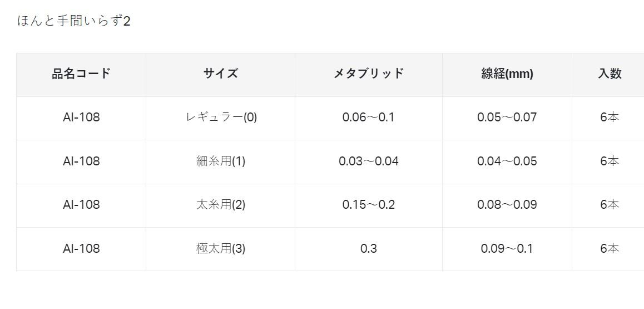The height and width of the screenshot is (309, 644).
Task: Select the 極太用(3) size cell
Action: (221, 249)
